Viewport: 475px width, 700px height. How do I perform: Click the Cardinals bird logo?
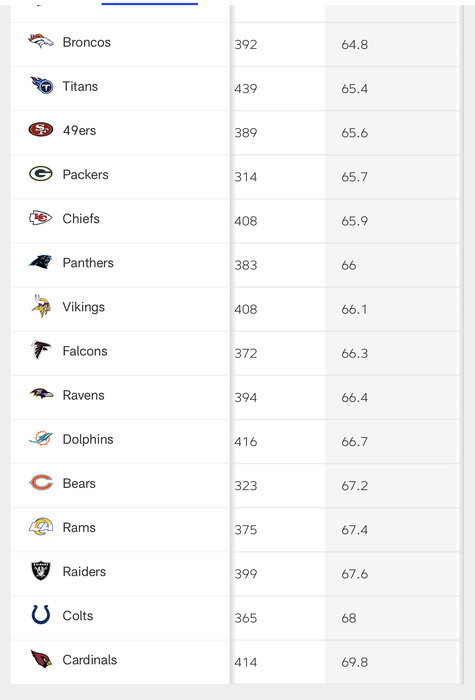point(41,659)
